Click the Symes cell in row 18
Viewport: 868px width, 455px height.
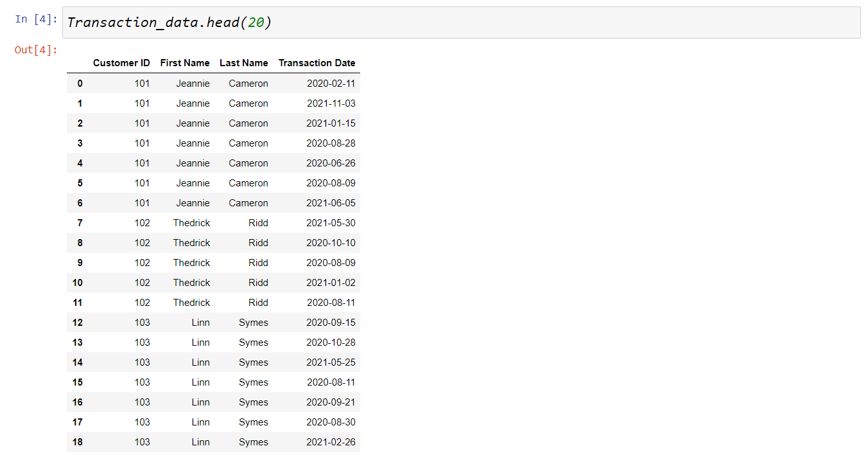pyautogui.click(x=254, y=442)
